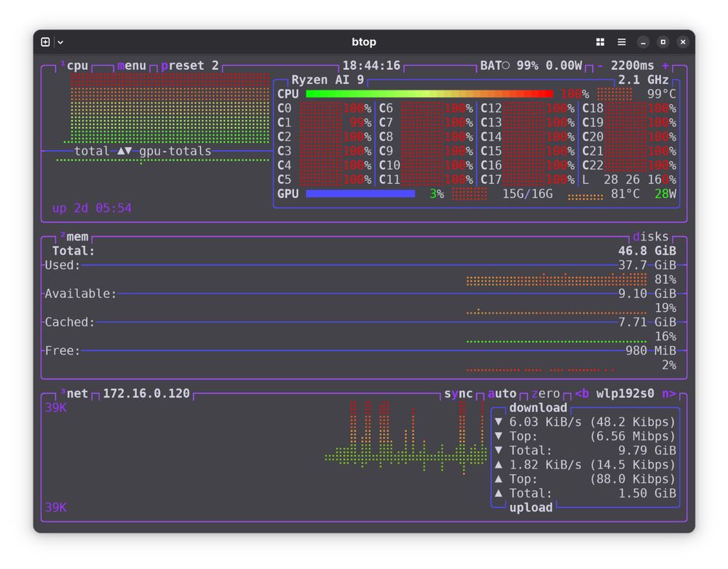Screen dimensions: 728x569
Task: Switch to previous network interface with <b
Action: tap(582, 394)
